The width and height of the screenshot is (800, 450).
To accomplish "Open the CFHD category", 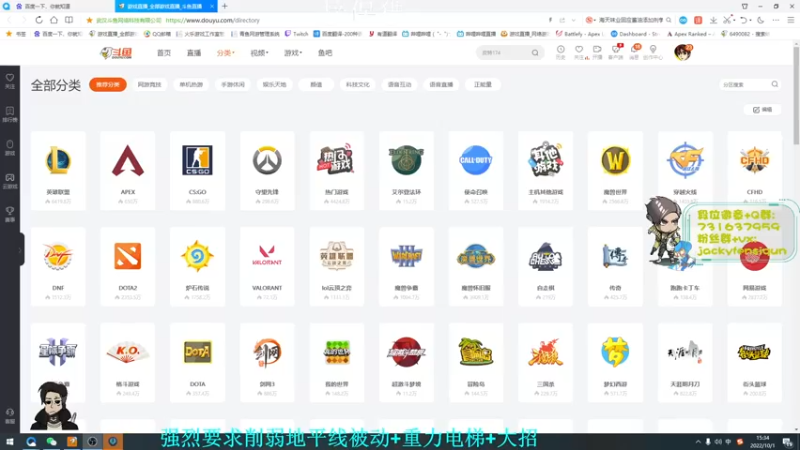I will pos(754,170).
